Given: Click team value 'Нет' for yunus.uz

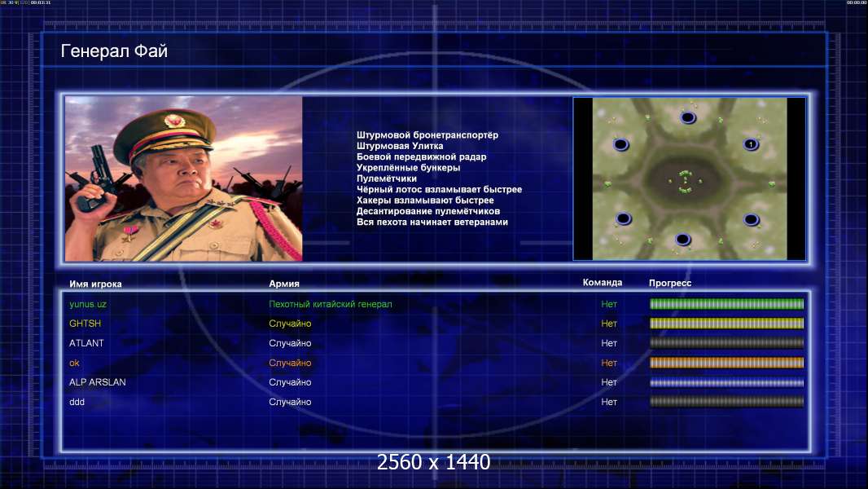Looking at the screenshot, I should point(609,304).
